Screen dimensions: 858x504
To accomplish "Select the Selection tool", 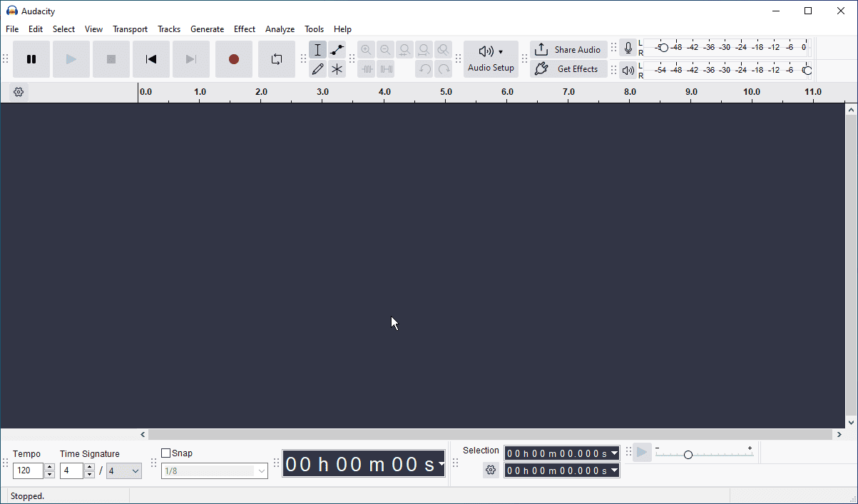I will pos(317,49).
